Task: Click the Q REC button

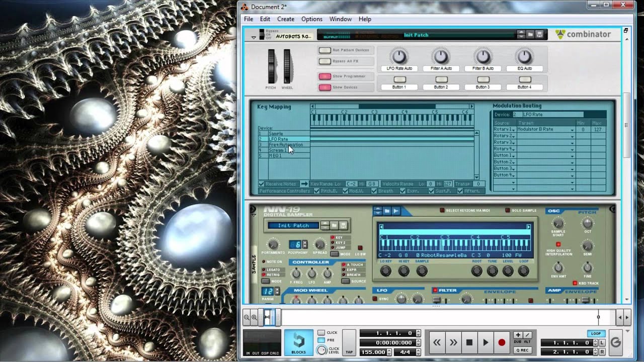Action: coord(522,350)
